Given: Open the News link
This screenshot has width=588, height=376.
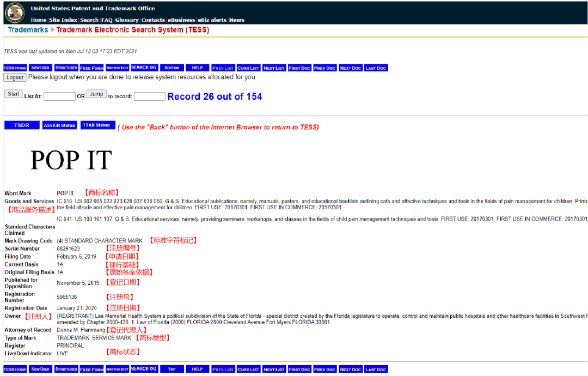Looking at the screenshot, I should pos(237,20).
